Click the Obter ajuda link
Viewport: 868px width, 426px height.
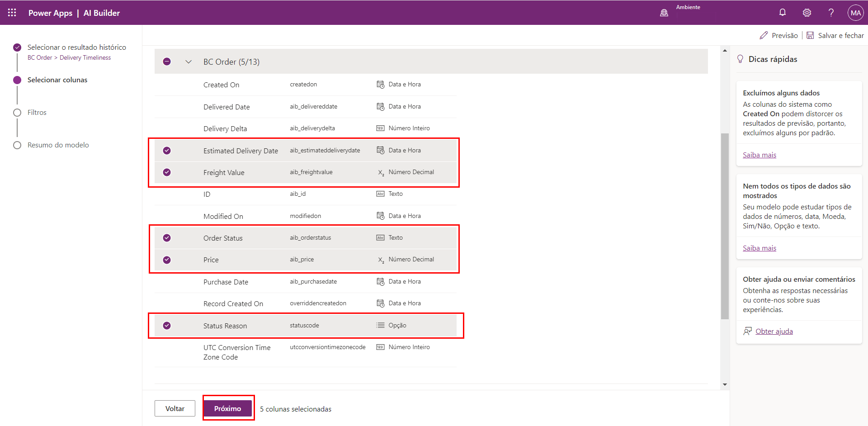tap(774, 331)
